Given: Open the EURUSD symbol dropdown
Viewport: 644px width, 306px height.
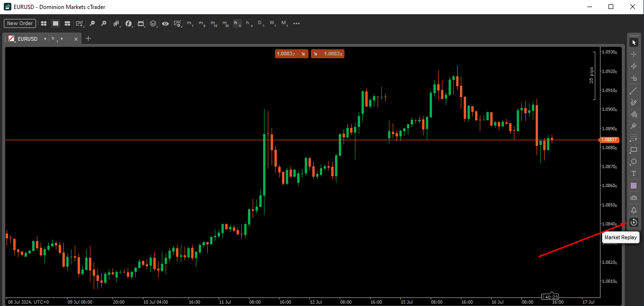Looking at the screenshot, I should click(x=45, y=39).
